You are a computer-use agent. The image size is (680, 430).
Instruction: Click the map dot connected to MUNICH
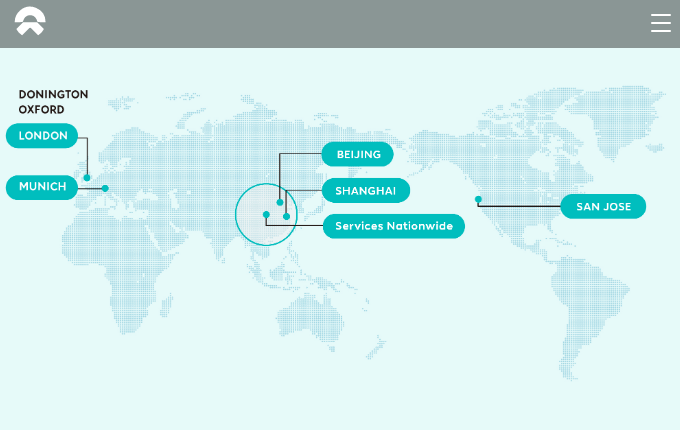pyautogui.click(x=105, y=188)
